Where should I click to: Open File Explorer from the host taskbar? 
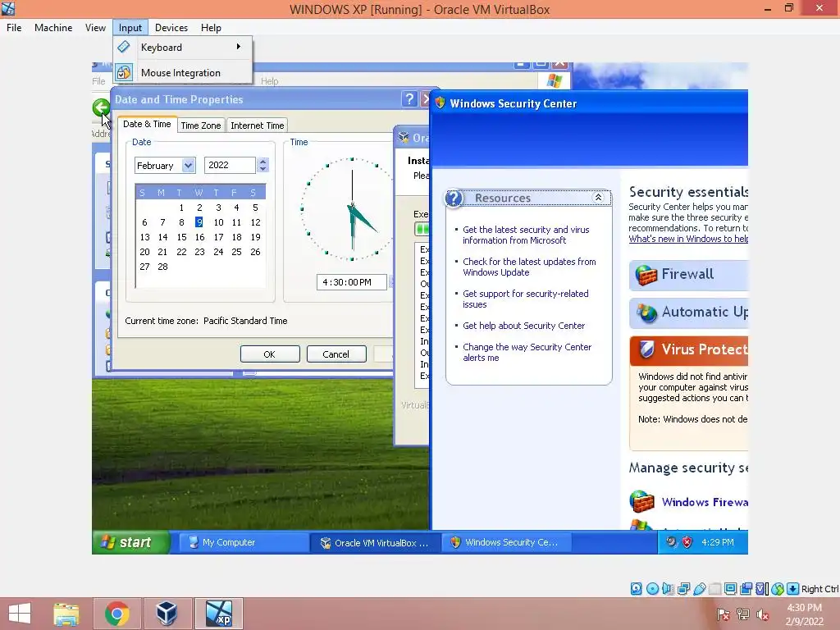click(x=66, y=614)
